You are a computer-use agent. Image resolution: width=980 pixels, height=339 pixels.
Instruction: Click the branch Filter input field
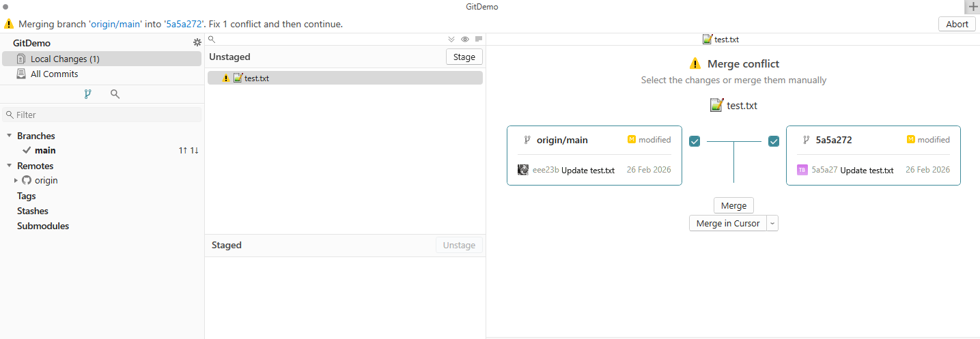102,115
